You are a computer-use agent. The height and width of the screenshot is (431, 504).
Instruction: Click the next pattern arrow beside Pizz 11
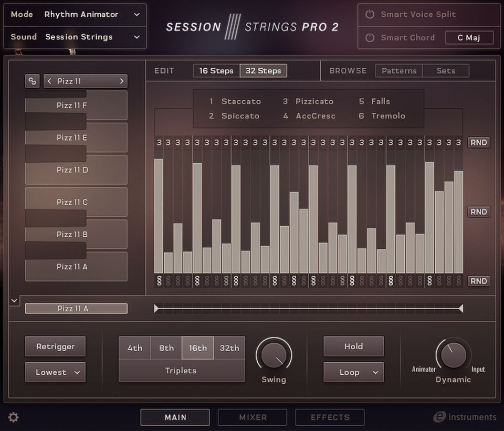[121, 81]
